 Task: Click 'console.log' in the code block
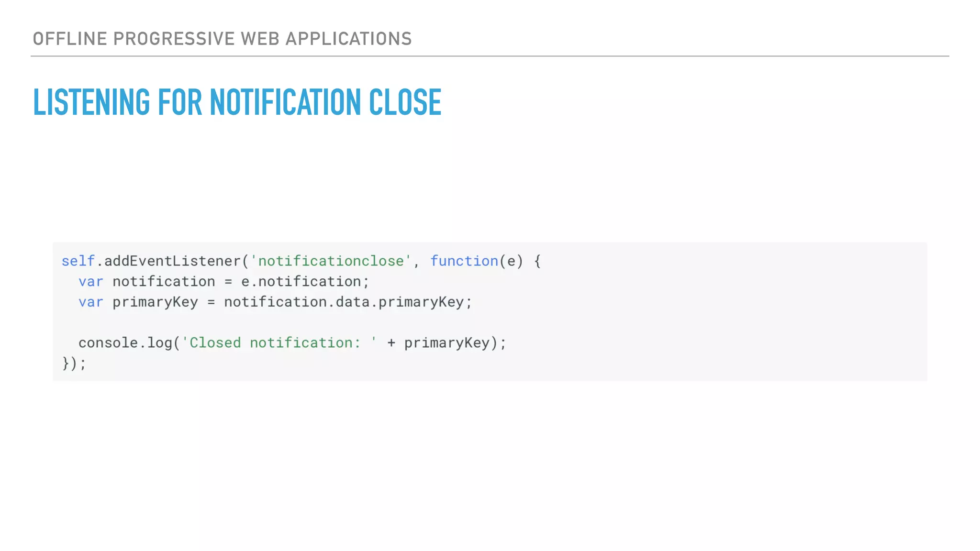(125, 343)
